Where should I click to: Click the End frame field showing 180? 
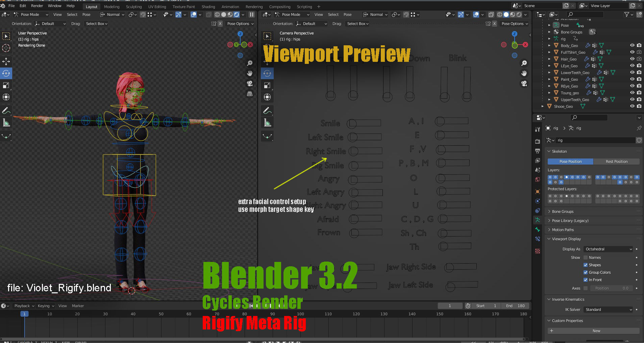tap(515, 306)
